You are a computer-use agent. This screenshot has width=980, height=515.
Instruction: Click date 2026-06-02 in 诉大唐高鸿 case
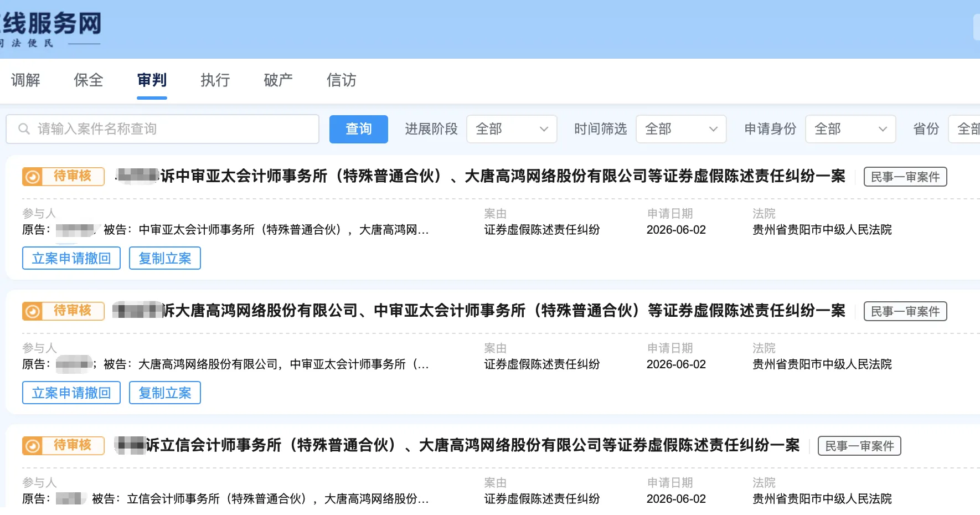(x=676, y=364)
